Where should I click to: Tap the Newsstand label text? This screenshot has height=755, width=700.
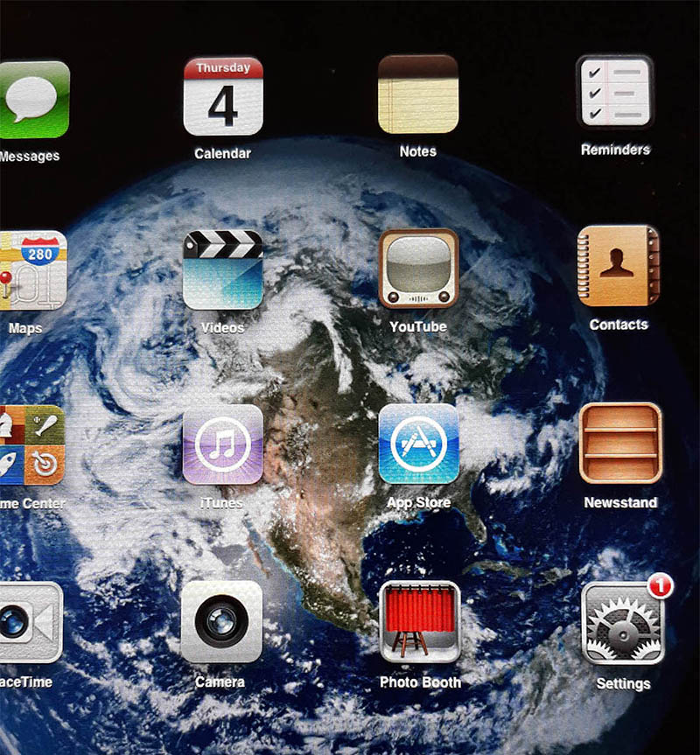point(620,503)
